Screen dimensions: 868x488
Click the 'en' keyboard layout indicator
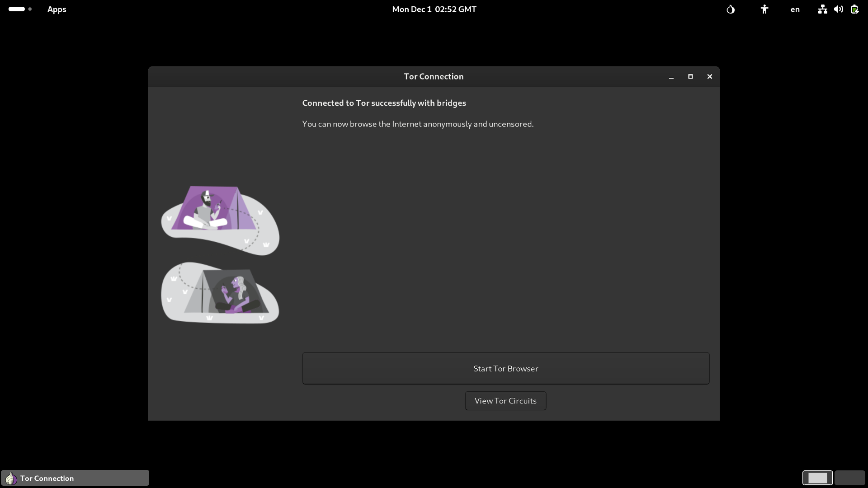pos(795,9)
